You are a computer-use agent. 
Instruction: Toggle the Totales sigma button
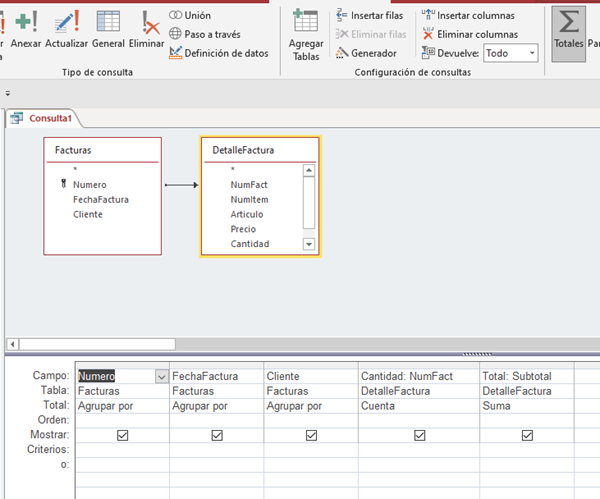tap(568, 30)
